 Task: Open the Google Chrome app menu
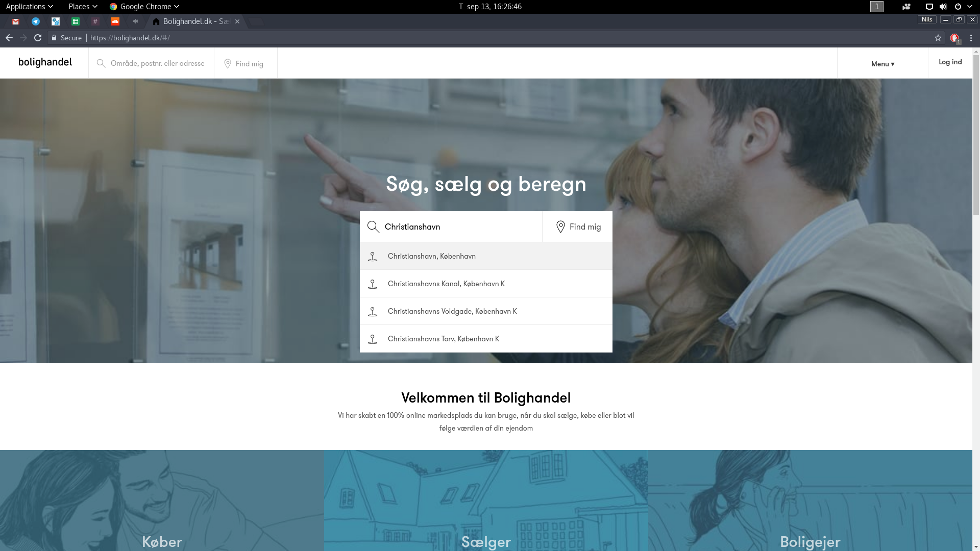144,6
